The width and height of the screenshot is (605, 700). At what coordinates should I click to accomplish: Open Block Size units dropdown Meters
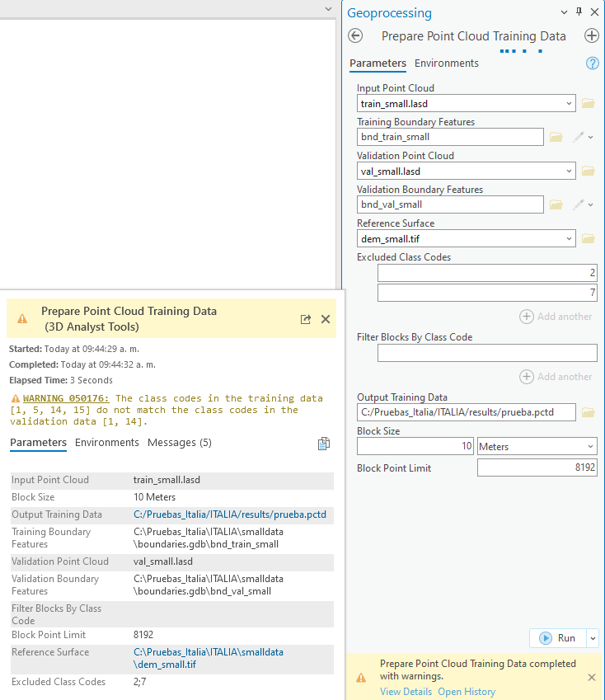(537, 446)
